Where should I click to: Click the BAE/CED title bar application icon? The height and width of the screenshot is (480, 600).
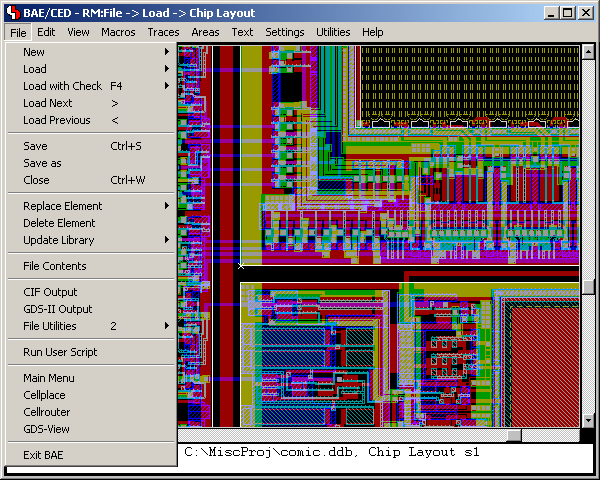(13, 13)
